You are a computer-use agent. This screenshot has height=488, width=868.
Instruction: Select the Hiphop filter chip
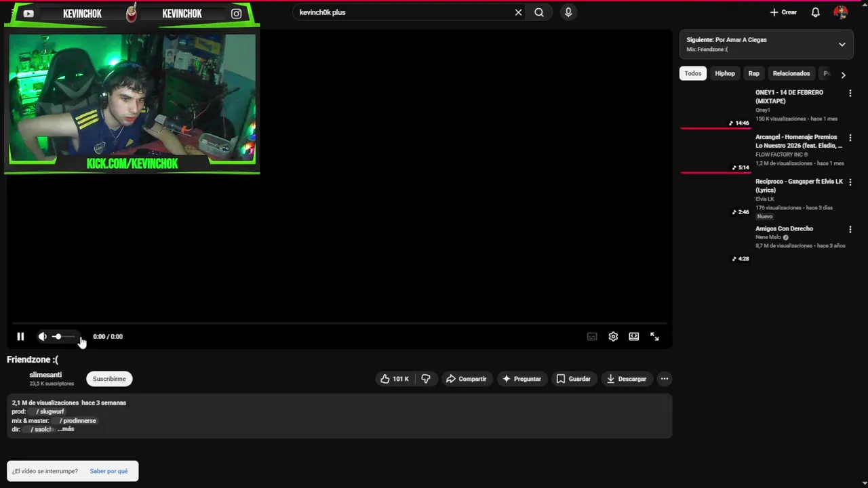click(x=725, y=73)
